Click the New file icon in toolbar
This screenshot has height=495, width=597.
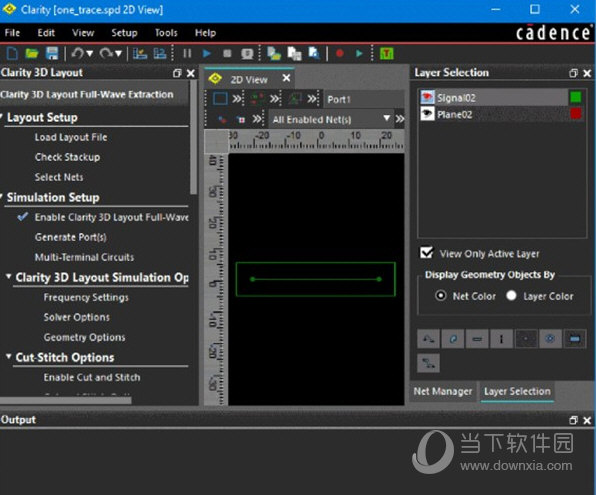(x=12, y=53)
